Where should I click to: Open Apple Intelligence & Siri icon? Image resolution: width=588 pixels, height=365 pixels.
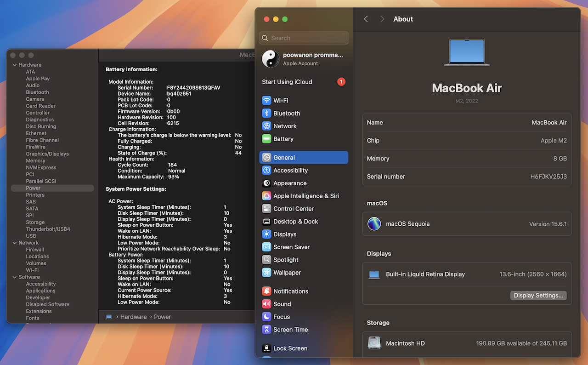tap(266, 196)
